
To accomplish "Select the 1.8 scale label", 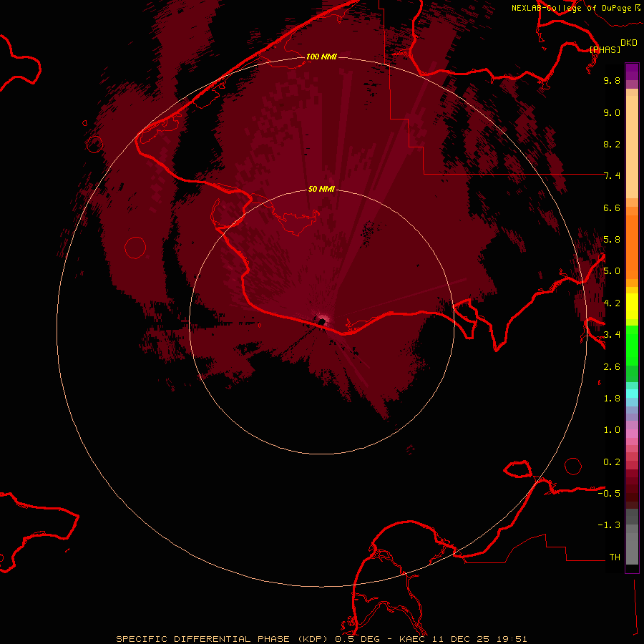I will (612, 399).
